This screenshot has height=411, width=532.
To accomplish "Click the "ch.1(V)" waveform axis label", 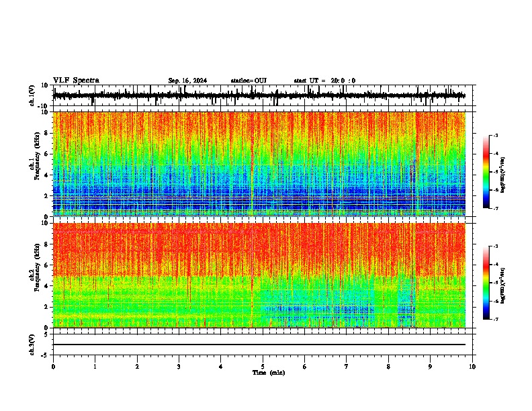I will click(x=32, y=95).
